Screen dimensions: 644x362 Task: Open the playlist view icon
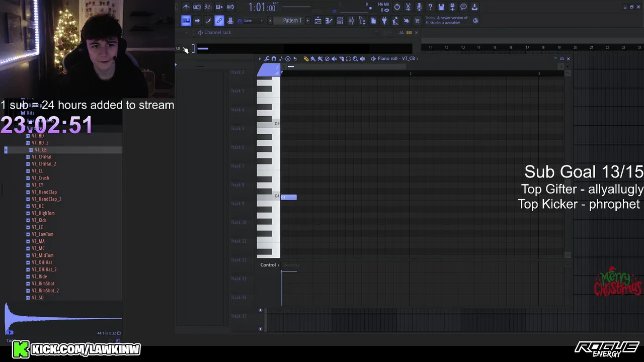pos(318,21)
